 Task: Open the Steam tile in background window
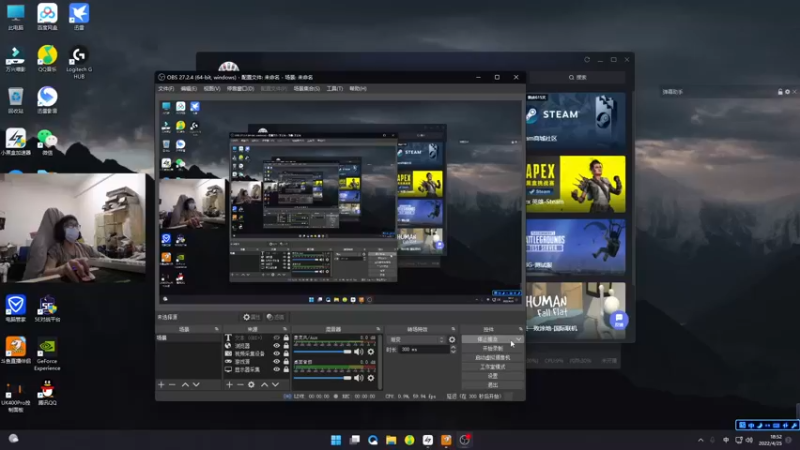pyautogui.click(x=576, y=121)
